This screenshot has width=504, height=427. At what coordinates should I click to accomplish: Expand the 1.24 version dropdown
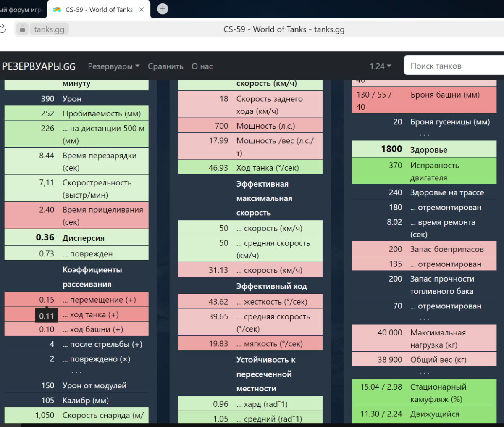click(381, 66)
